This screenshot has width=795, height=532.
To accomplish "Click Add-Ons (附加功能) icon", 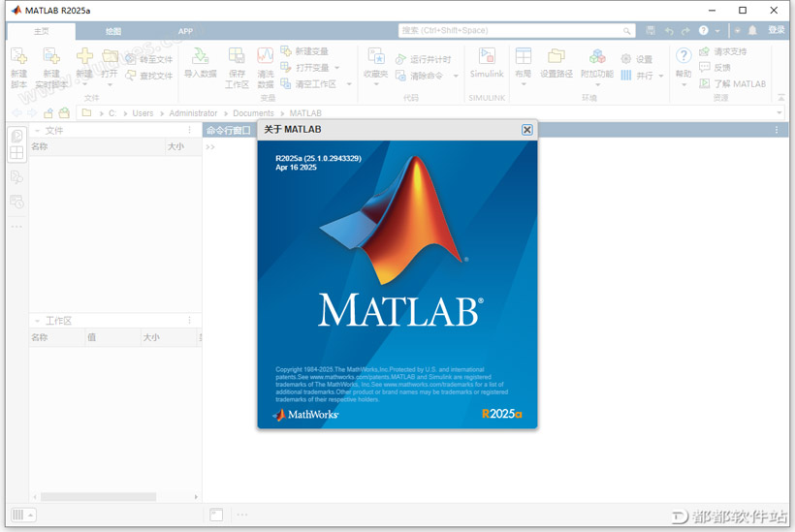I will tap(597, 56).
